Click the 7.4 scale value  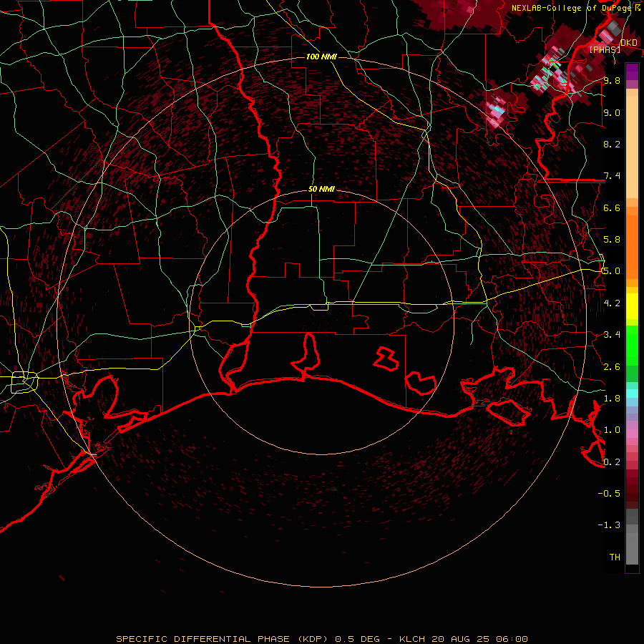(612, 176)
